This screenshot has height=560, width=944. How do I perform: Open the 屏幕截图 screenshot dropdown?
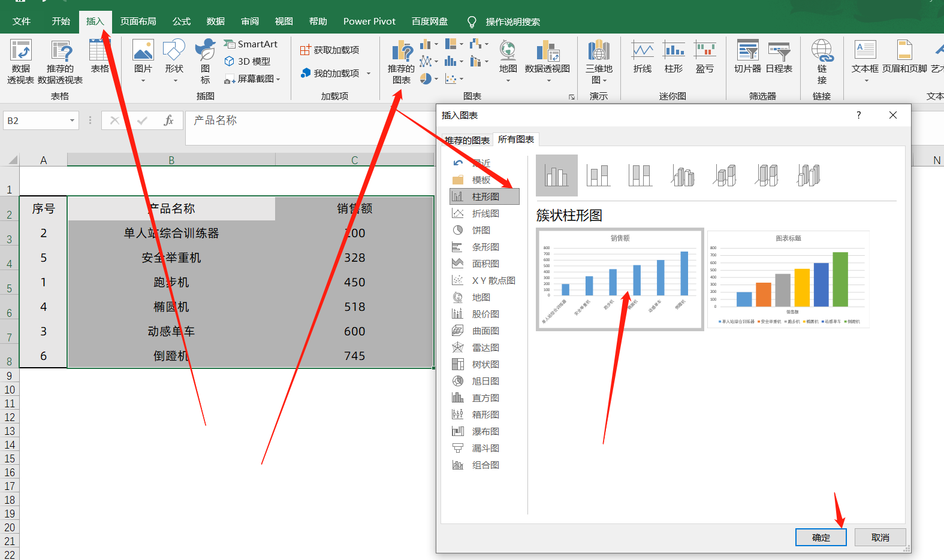pos(278,79)
